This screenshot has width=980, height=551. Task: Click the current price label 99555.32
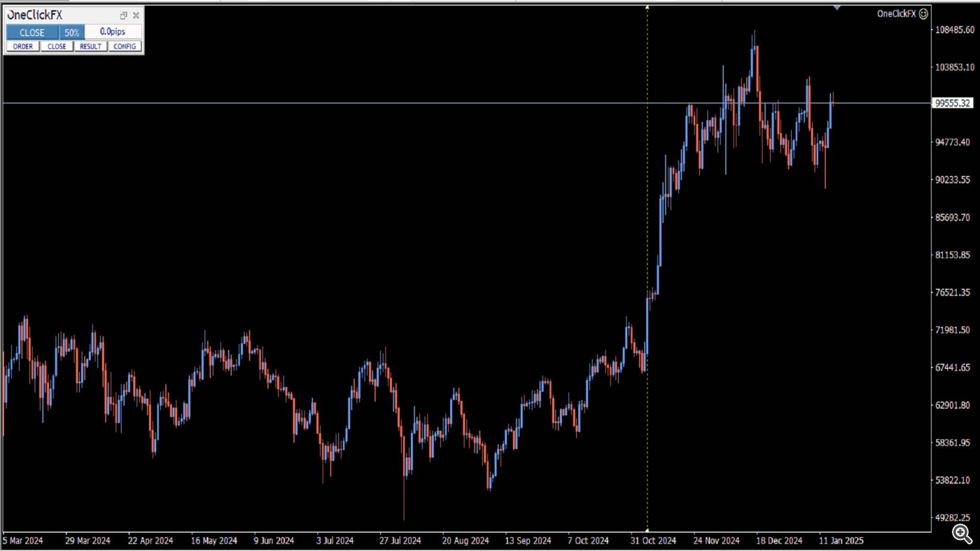pyautogui.click(x=953, y=103)
